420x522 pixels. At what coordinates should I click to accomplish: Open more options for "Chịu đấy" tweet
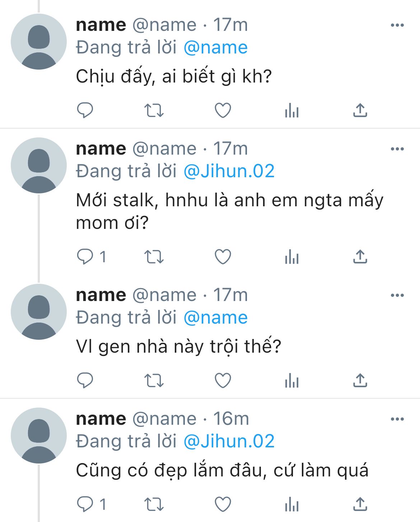(397, 25)
